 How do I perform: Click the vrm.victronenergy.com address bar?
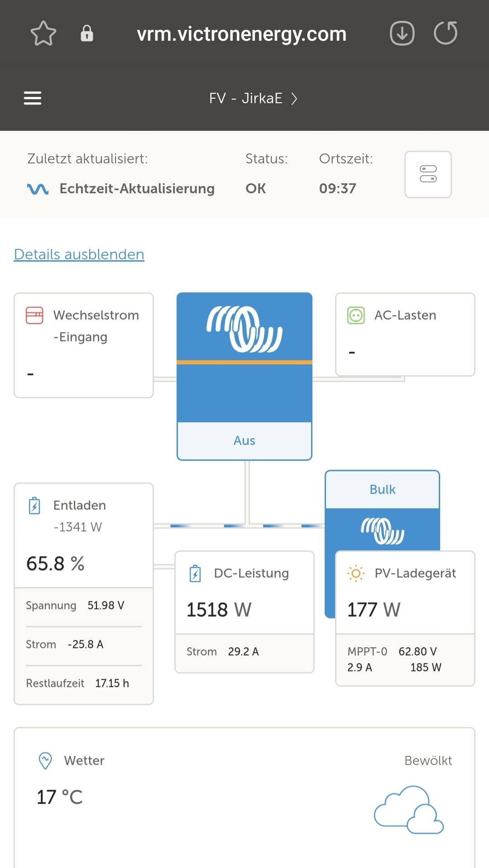coord(242,34)
